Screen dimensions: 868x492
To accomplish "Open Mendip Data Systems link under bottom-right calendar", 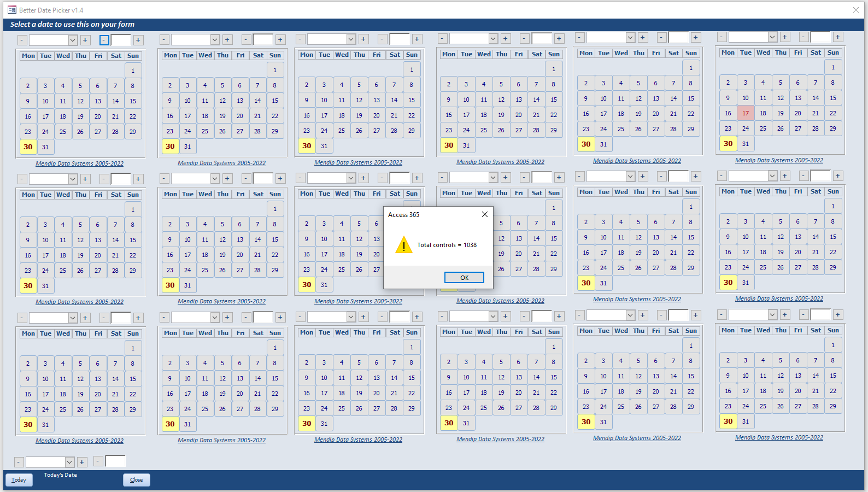I will click(x=779, y=437).
